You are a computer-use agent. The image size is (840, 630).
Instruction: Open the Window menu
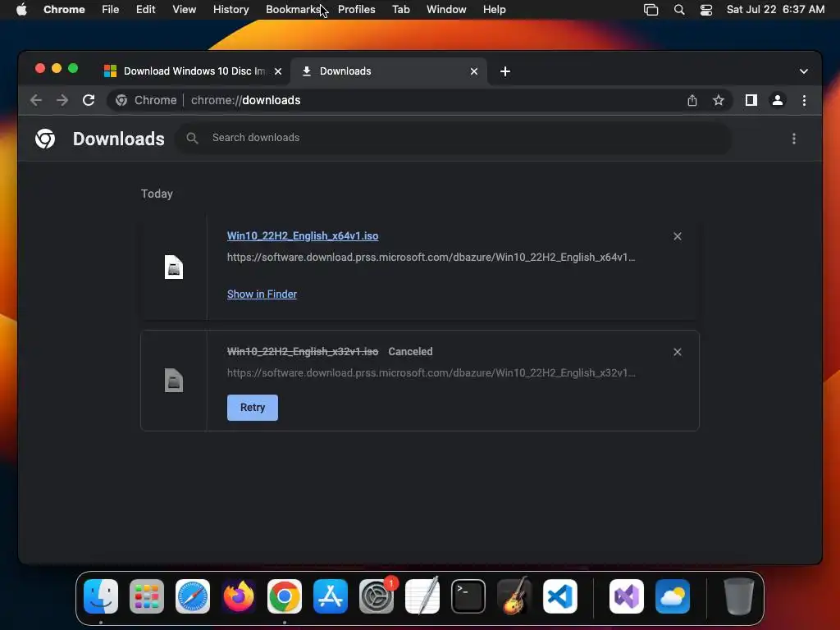pos(446,9)
